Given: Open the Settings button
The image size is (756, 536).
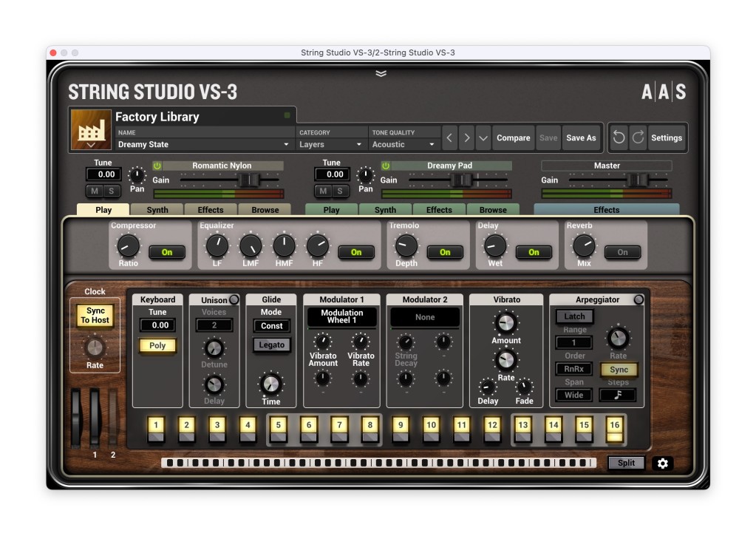Looking at the screenshot, I should [667, 138].
